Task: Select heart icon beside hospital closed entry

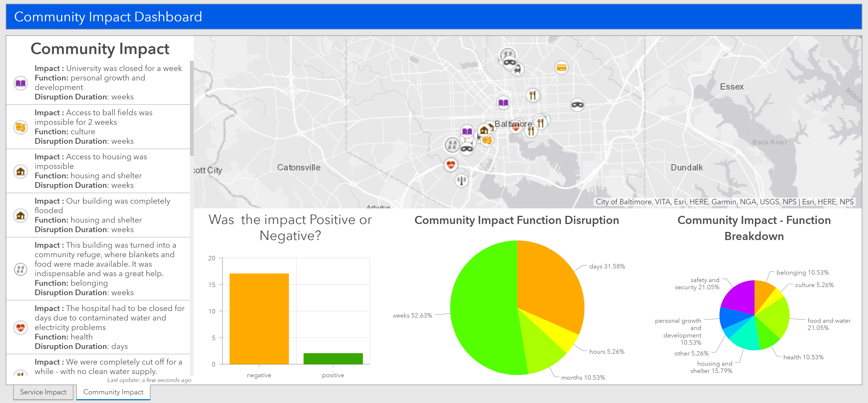Action: click(x=21, y=327)
